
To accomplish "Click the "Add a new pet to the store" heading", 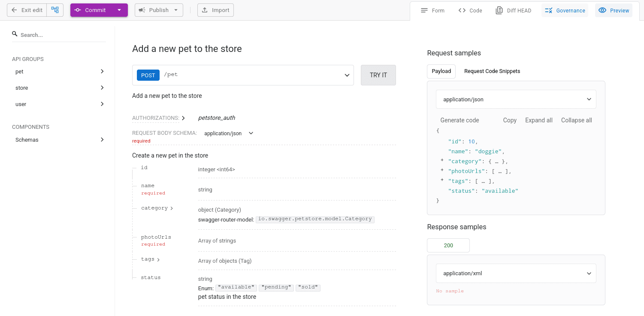I will coord(187,49).
